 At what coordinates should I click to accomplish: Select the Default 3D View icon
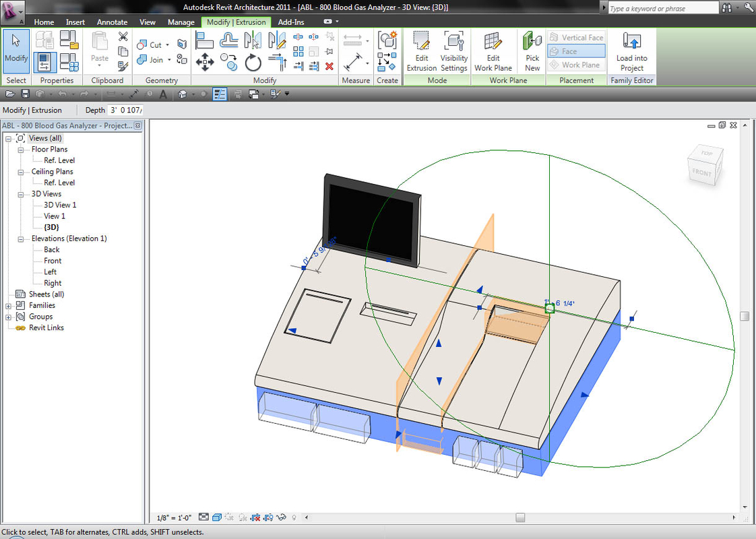181,94
